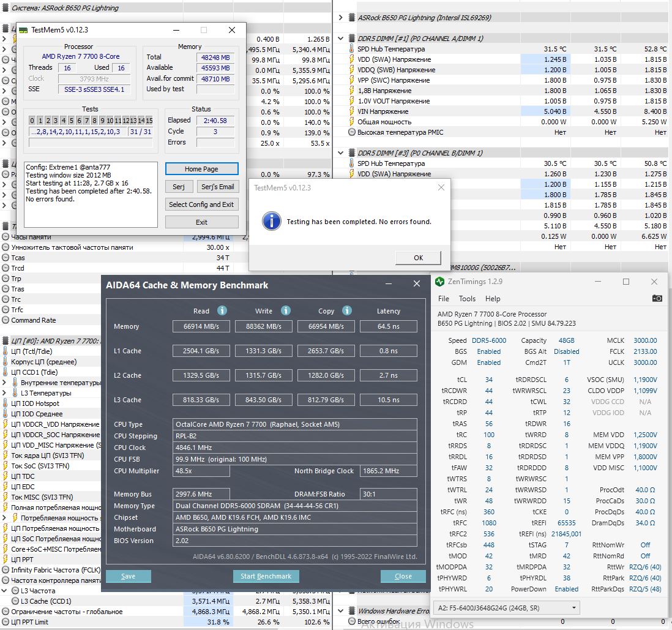Click the DRAM:FSB Ratio value 30:1 in AIDA64

pos(388,494)
